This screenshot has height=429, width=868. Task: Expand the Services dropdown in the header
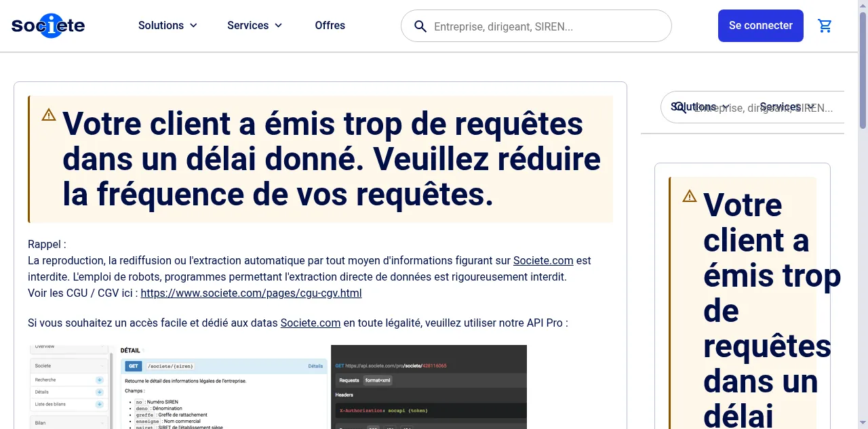(254, 26)
